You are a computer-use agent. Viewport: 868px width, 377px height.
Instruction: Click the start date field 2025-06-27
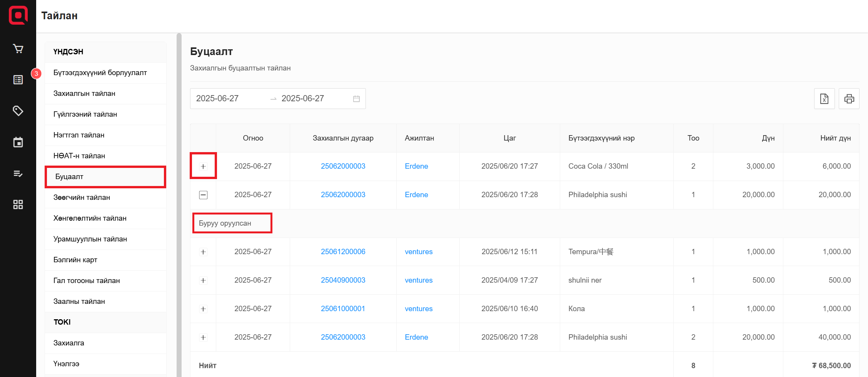(217, 99)
